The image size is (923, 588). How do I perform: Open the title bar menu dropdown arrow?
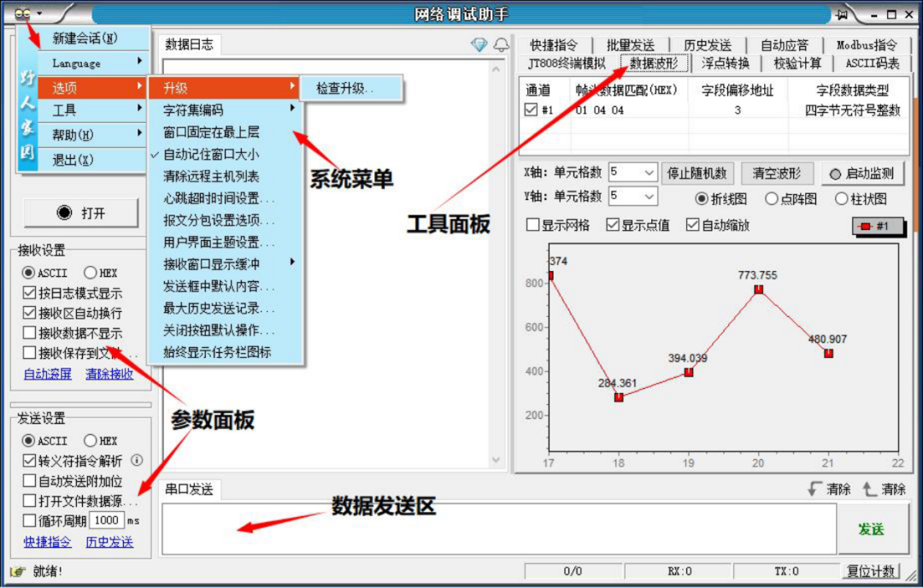pyautogui.click(x=39, y=14)
